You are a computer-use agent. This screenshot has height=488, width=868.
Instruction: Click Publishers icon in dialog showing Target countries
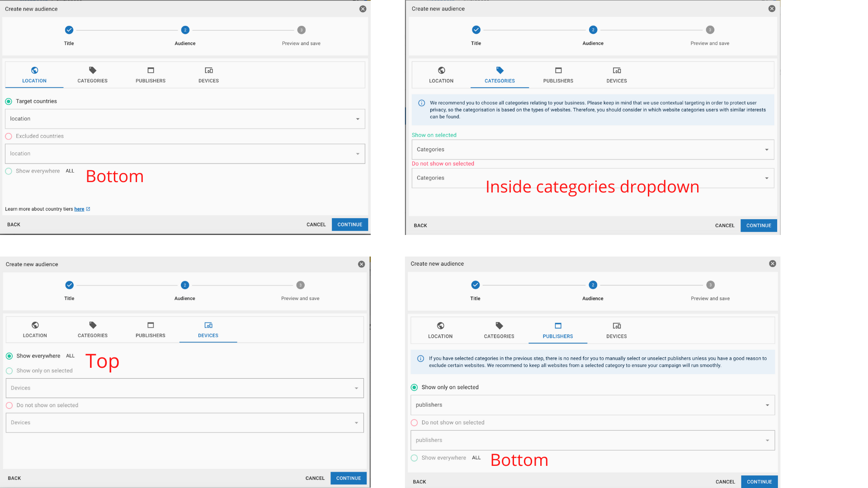click(x=151, y=70)
